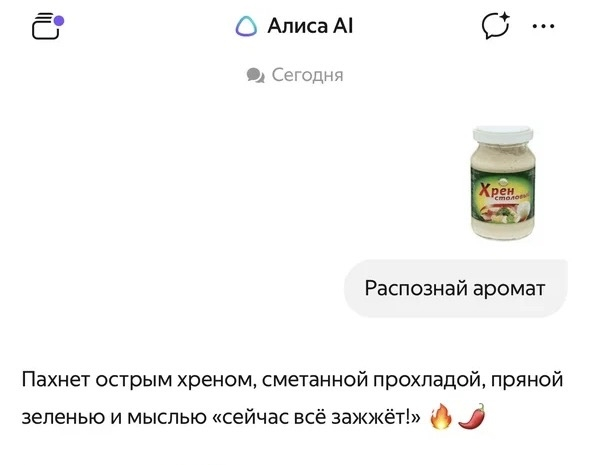
Task: Select the Сегодня date label
Action: pos(307,75)
